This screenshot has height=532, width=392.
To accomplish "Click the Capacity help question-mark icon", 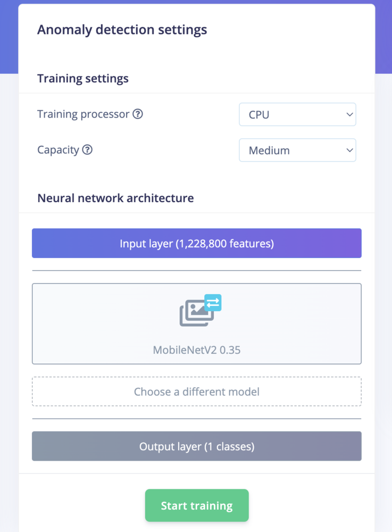I will (87, 149).
